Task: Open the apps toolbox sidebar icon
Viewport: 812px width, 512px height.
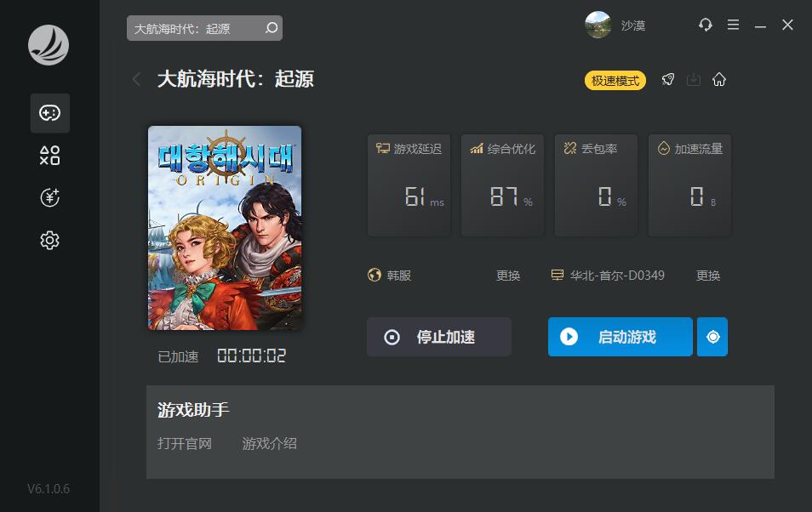Action: tap(49, 156)
